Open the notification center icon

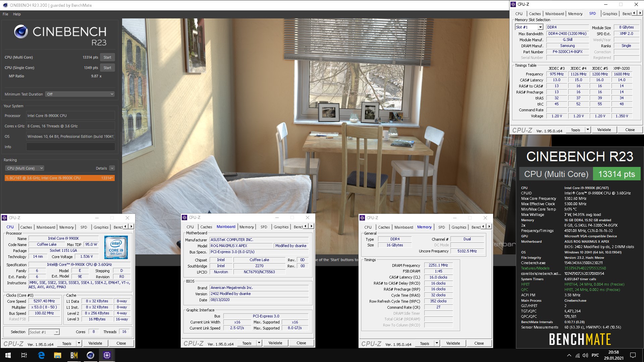click(633, 355)
